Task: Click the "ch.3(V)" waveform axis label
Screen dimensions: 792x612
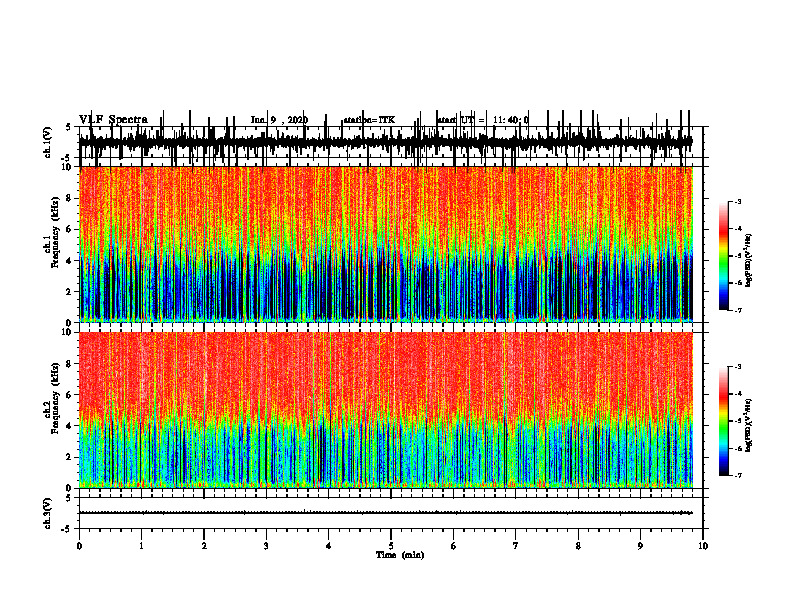Action: pyautogui.click(x=48, y=514)
